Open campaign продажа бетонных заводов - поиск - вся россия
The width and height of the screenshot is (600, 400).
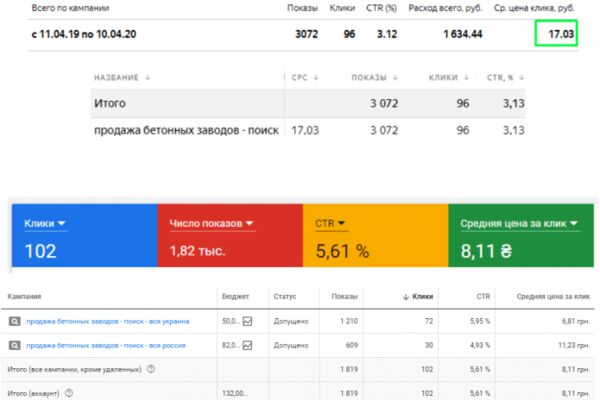[106, 345]
